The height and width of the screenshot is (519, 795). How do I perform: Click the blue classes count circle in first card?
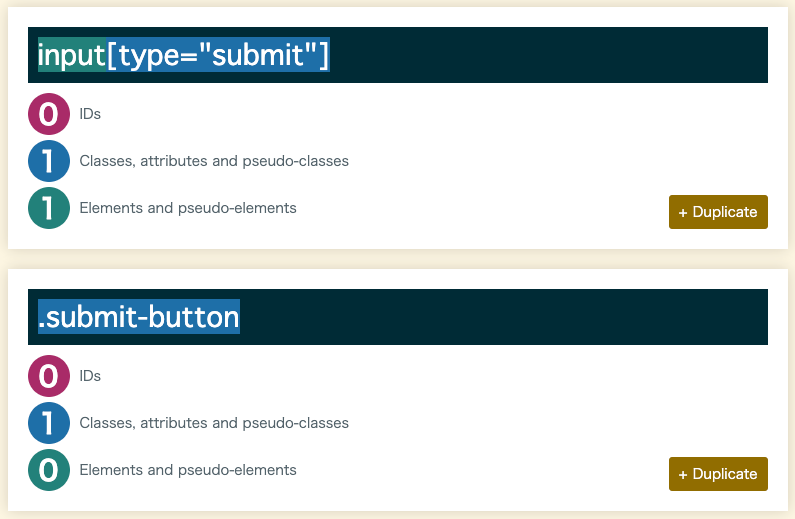(x=49, y=161)
